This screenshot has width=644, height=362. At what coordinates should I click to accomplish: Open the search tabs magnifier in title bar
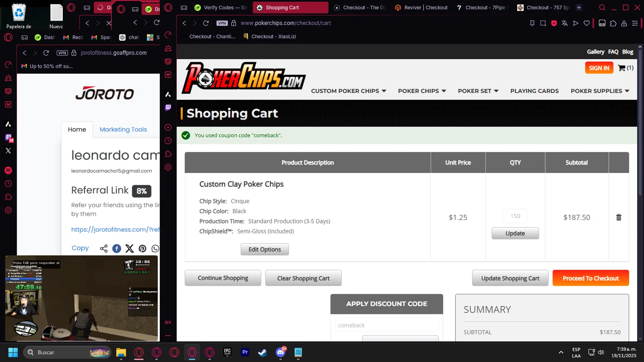tap(602, 8)
